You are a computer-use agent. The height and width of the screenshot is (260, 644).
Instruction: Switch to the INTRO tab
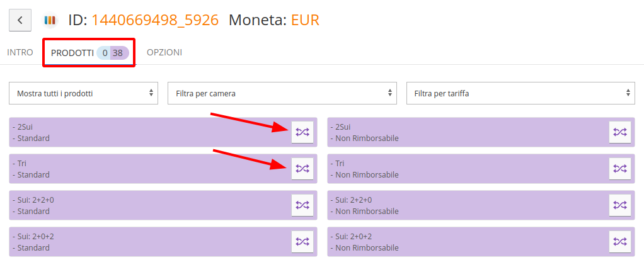(x=20, y=53)
